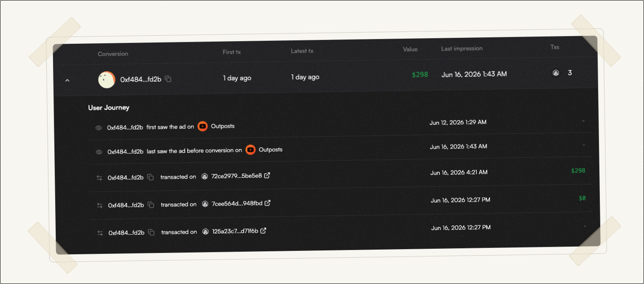Click the '1 day ago' First tx value
Image resolution: width=644 pixels, height=284 pixels.
[237, 78]
